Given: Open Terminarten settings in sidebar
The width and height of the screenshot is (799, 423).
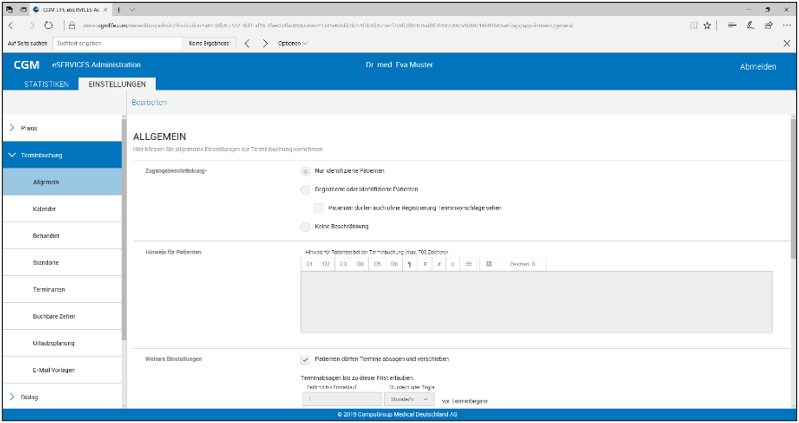Looking at the screenshot, I should click(62, 289).
